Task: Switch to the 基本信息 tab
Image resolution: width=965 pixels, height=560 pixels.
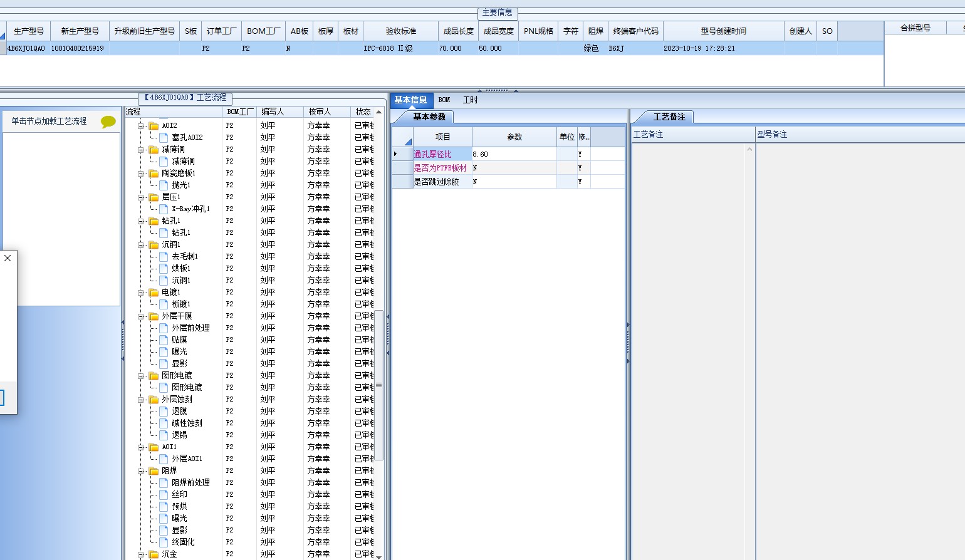Action: tap(411, 100)
